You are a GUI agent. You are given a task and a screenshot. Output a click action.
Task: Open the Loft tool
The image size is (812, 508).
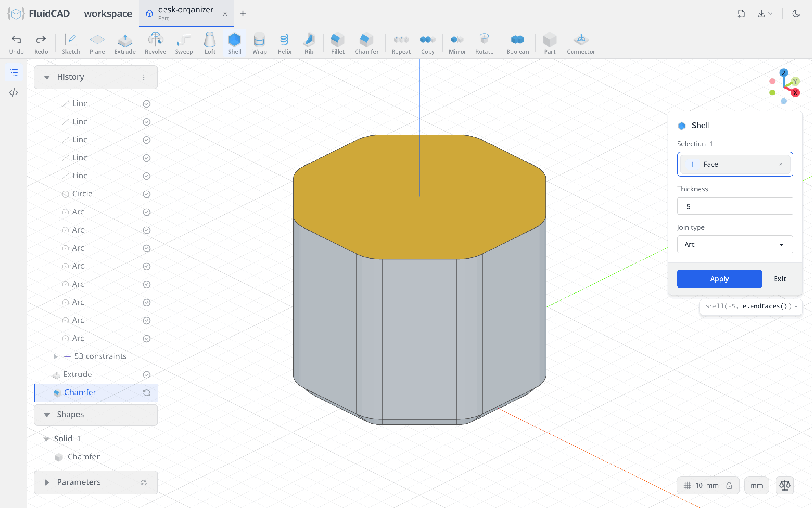pyautogui.click(x=210, y=43)
